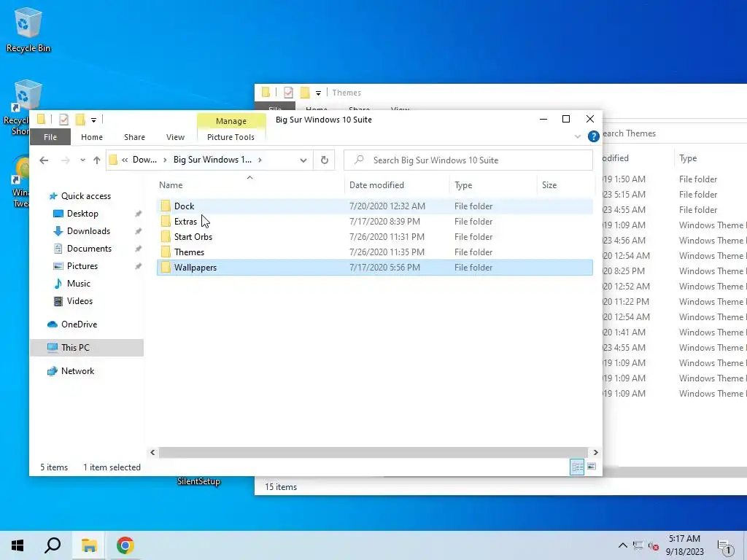
Task: Select Network in navigation pane
Action: 77,371
